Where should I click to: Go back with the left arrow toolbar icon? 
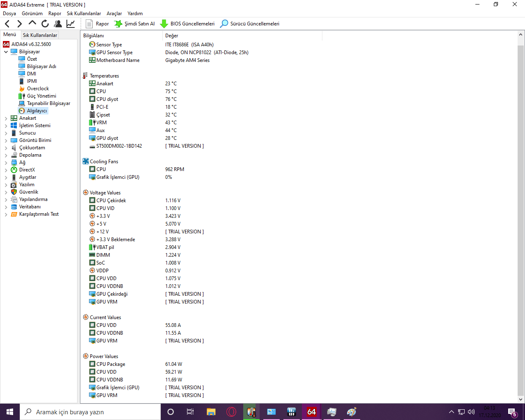click(7, 24)
